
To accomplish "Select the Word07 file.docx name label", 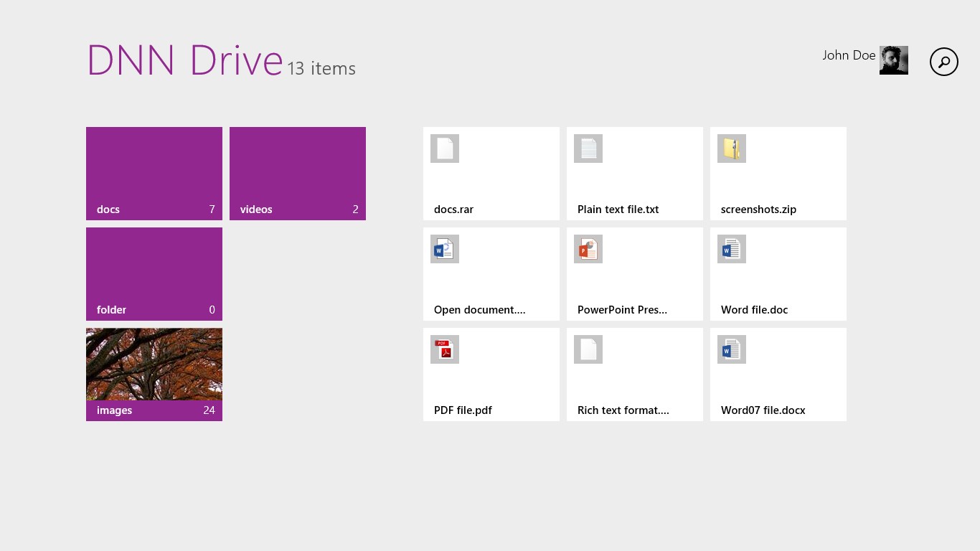I will pyautogui.click(x=763, y=410).
